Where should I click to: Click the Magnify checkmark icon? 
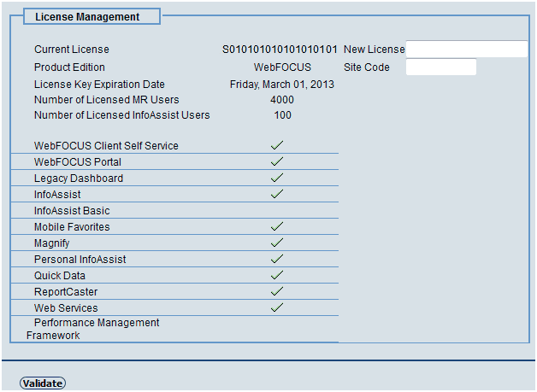point(277,243)
